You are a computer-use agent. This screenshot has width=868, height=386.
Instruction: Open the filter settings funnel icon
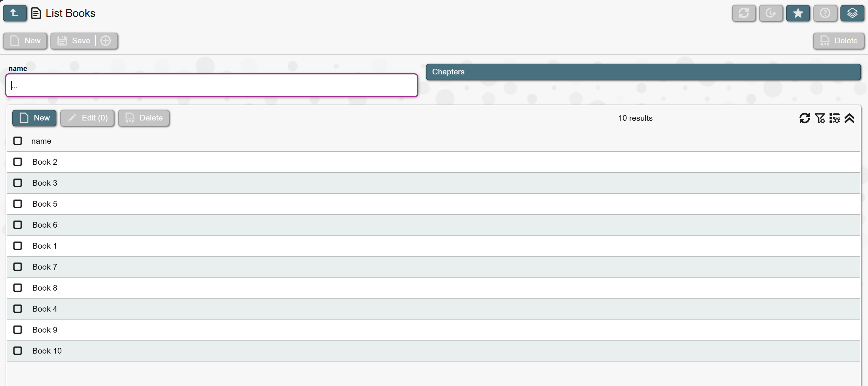pyautogui.click(x=819, y=118)
